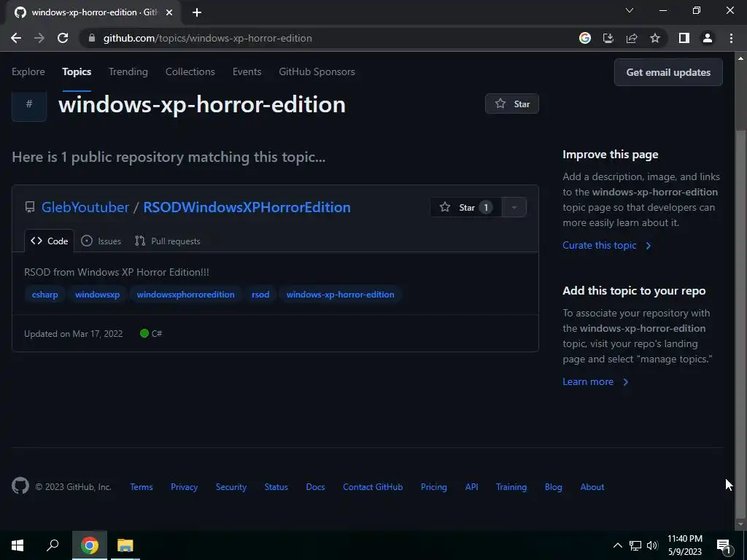The image size is (747, 560).
Task: Click the share page icon
Action: coord(632,38)
